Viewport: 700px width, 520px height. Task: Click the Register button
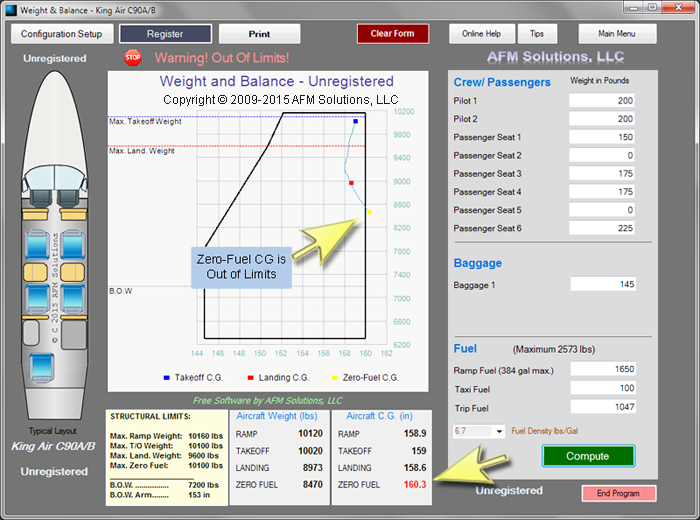165,34
